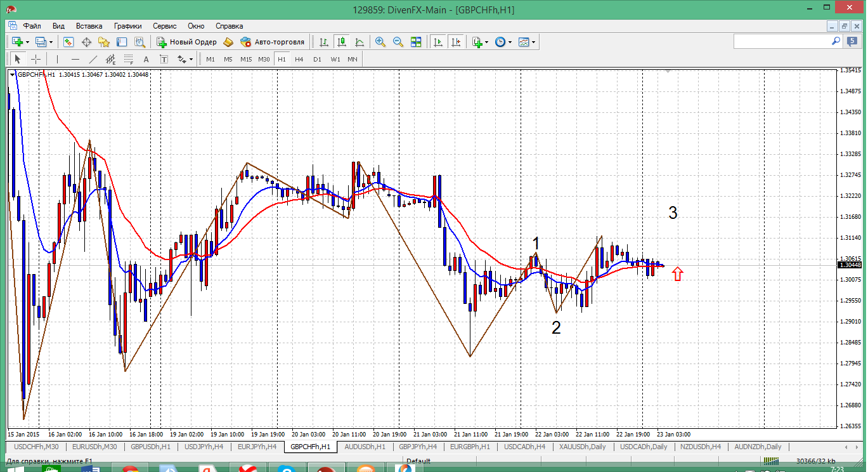Screen dimensions: 868x472
Task: Pick the Fibonacci retracement tool
Action: tap(129, 59)
